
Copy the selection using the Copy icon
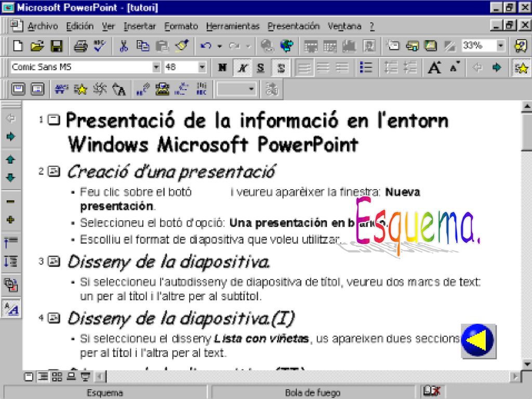143,46
